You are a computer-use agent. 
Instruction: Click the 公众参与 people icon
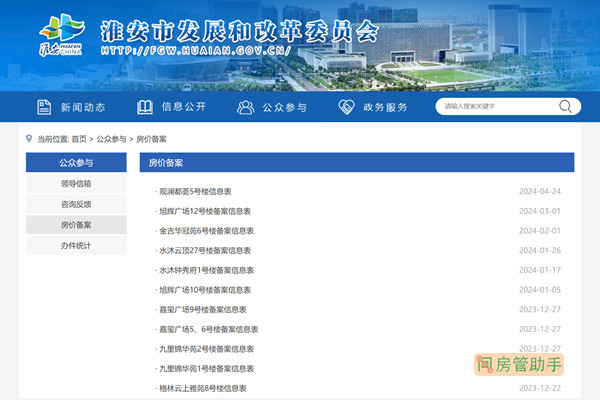click(245, 107)
